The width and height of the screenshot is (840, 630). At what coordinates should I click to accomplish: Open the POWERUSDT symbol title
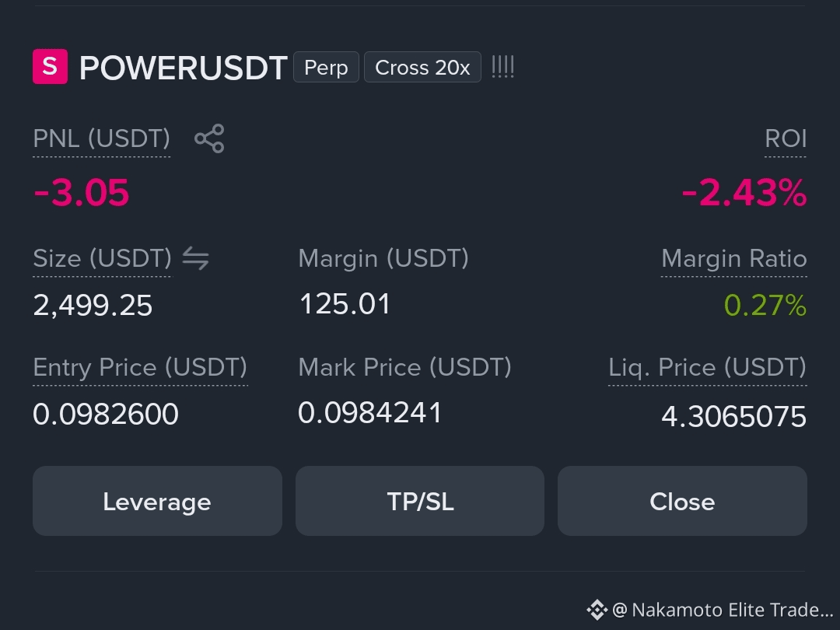[184, 68]
